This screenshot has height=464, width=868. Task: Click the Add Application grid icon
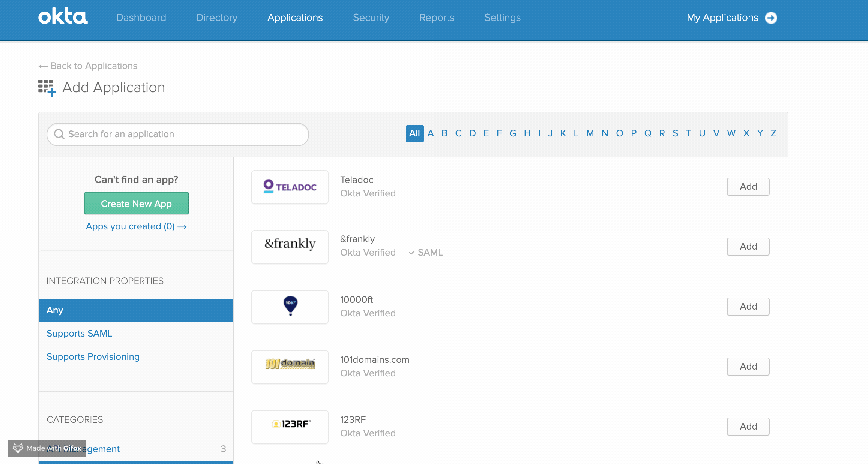pos(47,87)
